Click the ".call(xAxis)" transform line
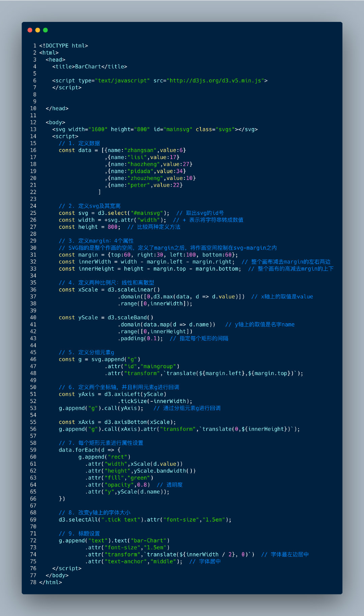The width and height of the screenshot is (364, 616). click(x=179, y=429)
